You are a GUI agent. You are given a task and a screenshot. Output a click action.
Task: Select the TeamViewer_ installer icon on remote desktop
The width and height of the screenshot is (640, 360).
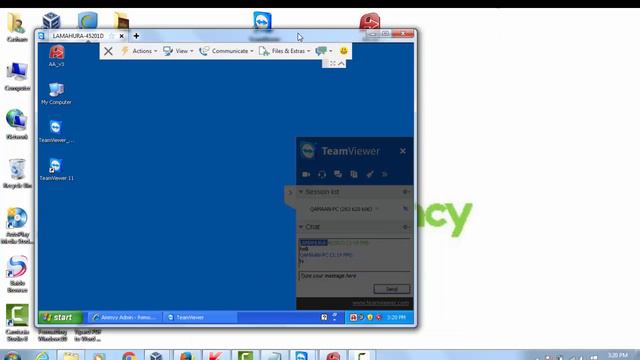[56, 131]
